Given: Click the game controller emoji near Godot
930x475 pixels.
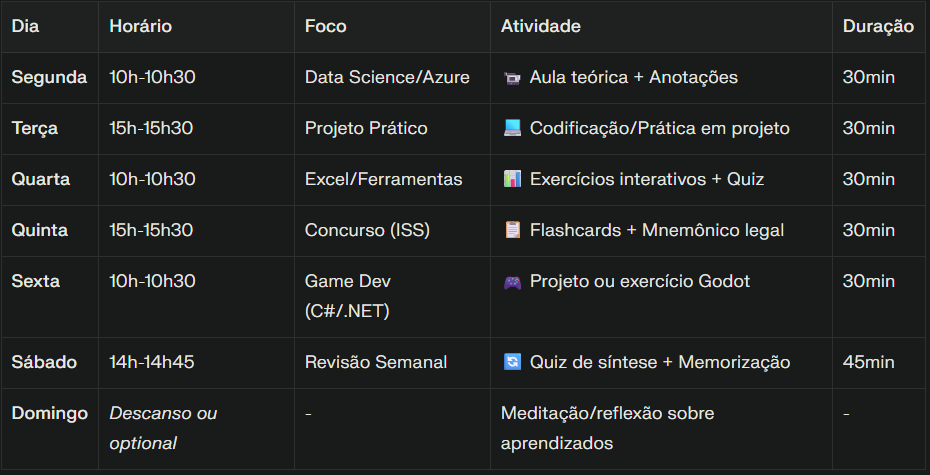Looking at the screenshot, I should tap(512, 282).
